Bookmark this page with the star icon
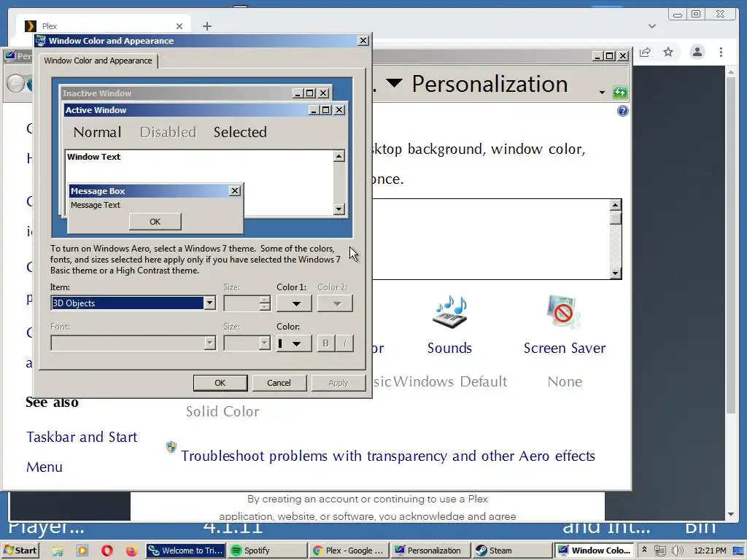This screenshot has width=747, height=560. [668, 52]
